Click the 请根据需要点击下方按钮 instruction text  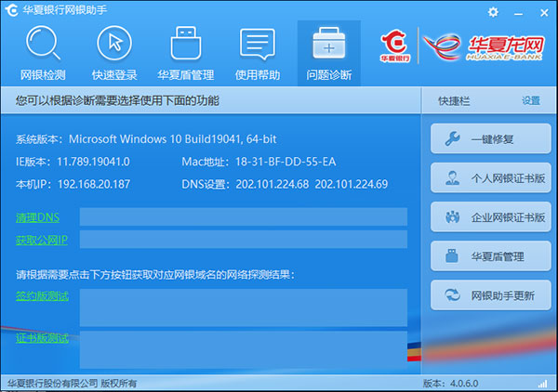click(x=155, y=274)
